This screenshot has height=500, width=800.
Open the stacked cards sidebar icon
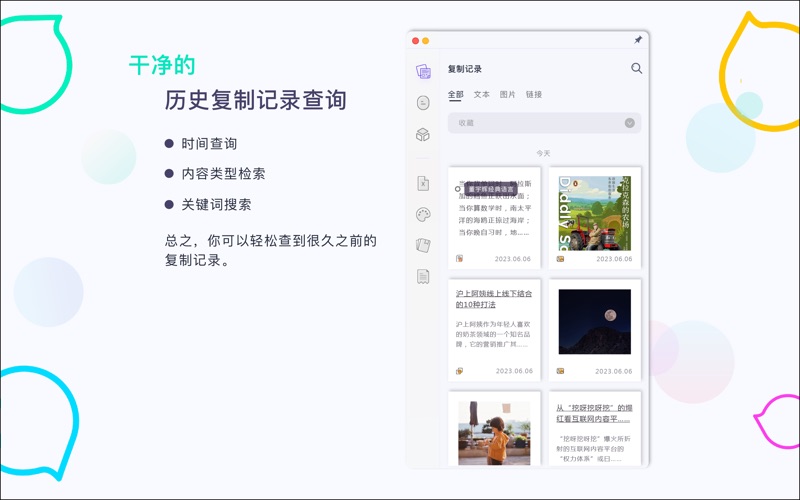pos(423,245)
